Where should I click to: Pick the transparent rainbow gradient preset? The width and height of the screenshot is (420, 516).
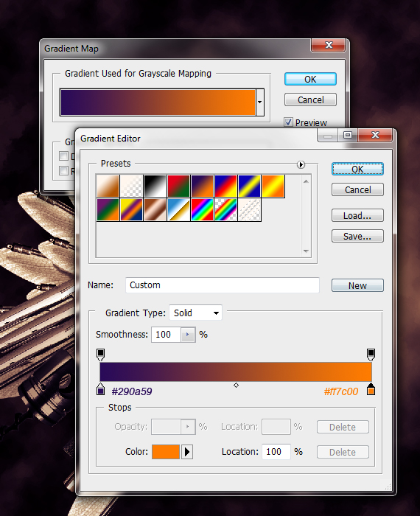click(225, 209)
